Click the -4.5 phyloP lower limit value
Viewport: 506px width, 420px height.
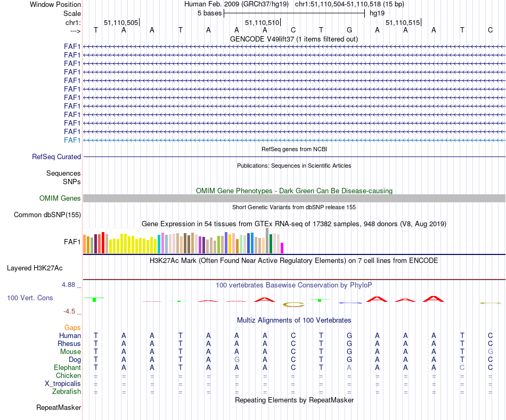69,311
